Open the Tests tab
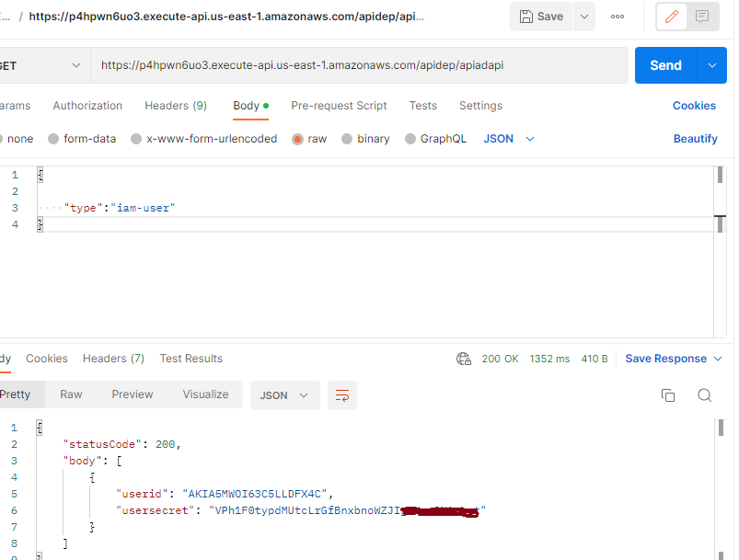 click(x=422, y=106)
